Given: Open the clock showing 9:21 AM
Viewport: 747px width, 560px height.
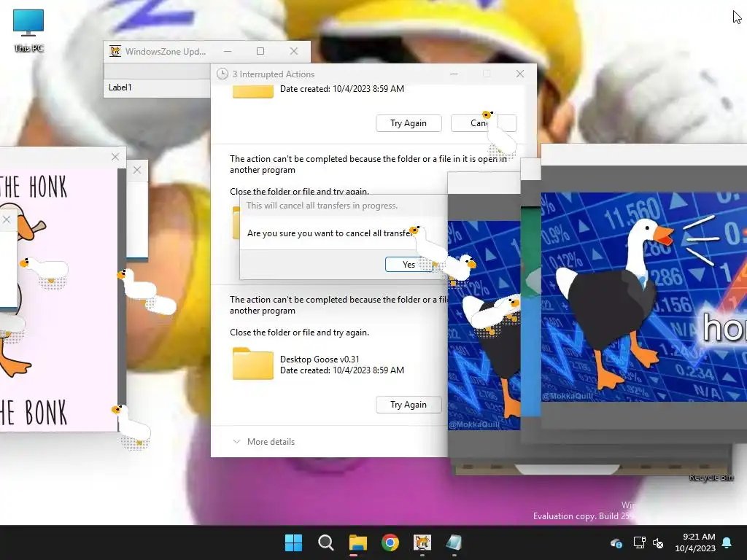Looking at the screenshot, I should 695,542.
